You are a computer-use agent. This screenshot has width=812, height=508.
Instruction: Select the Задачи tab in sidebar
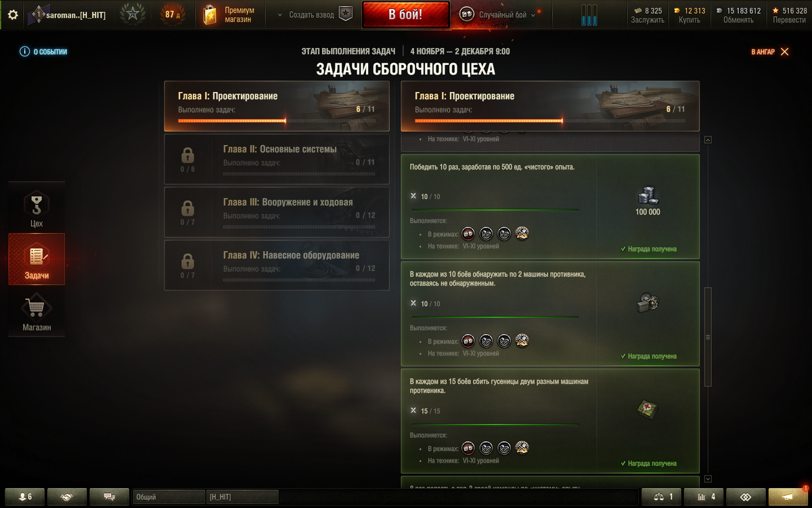click(37, 259)
